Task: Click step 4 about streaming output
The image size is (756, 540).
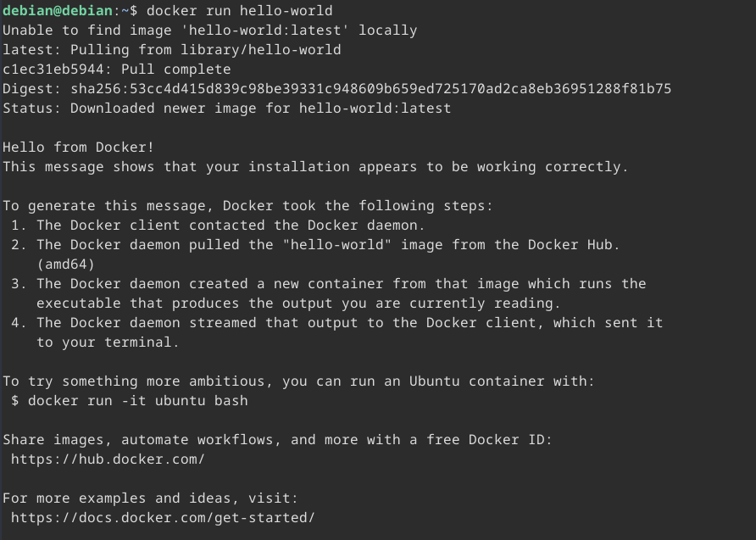Action: [x=349, y=322]
